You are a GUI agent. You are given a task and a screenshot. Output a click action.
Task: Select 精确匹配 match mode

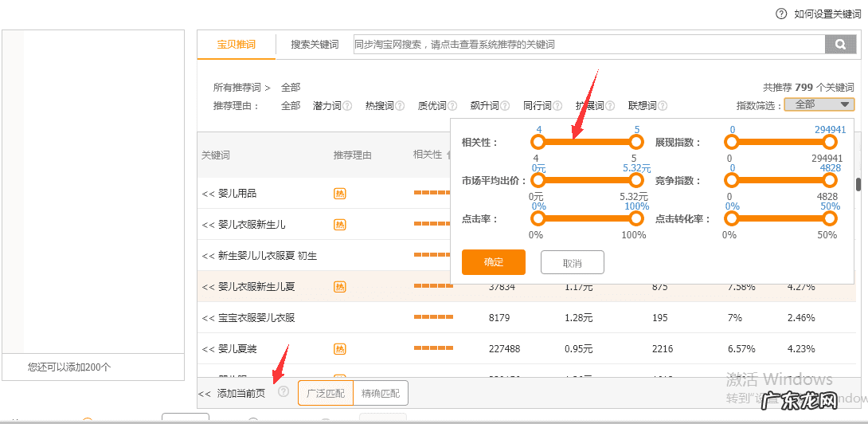point(381,393)
